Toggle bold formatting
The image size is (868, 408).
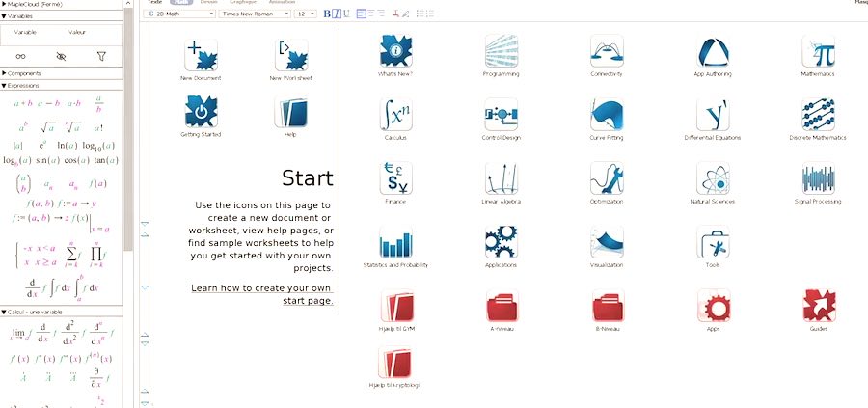pos(327,14)
